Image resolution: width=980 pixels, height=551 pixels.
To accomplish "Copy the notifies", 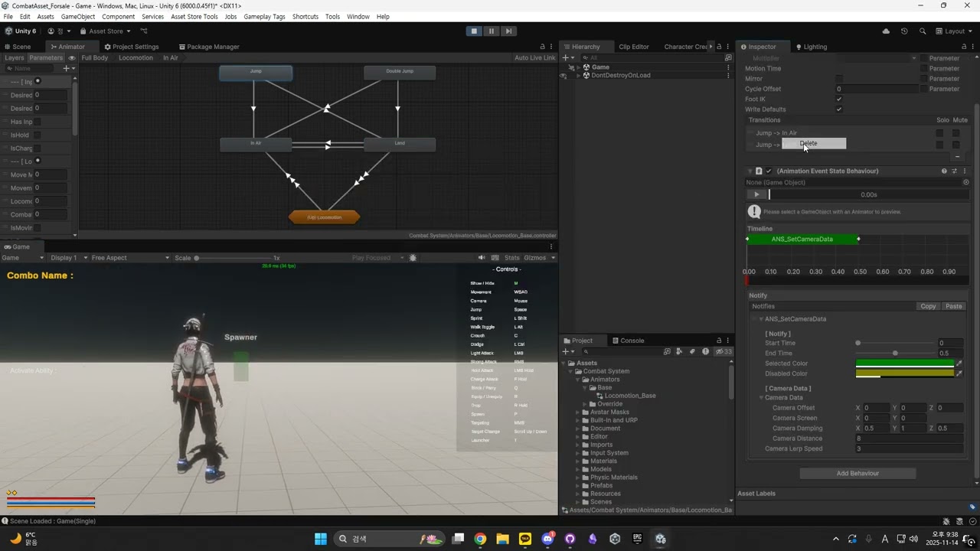I will [928, 306].
